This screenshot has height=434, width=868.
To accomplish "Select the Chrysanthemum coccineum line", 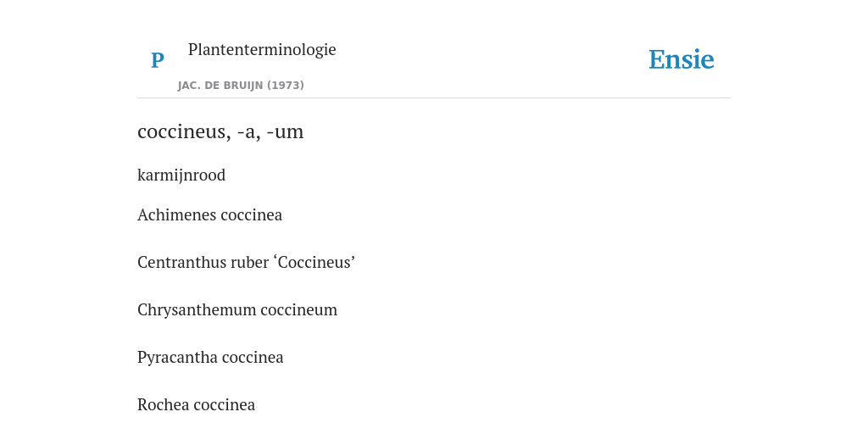I will (237, 310).
